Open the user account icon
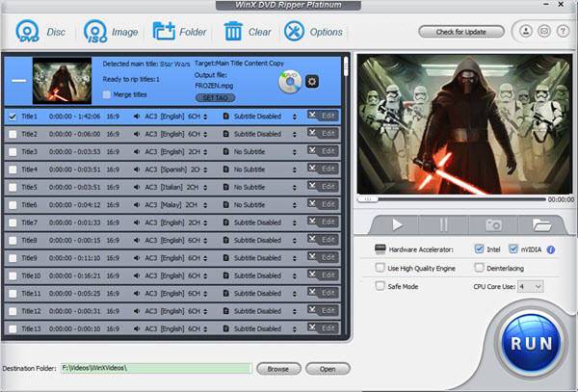 click(x=526, y=31)
